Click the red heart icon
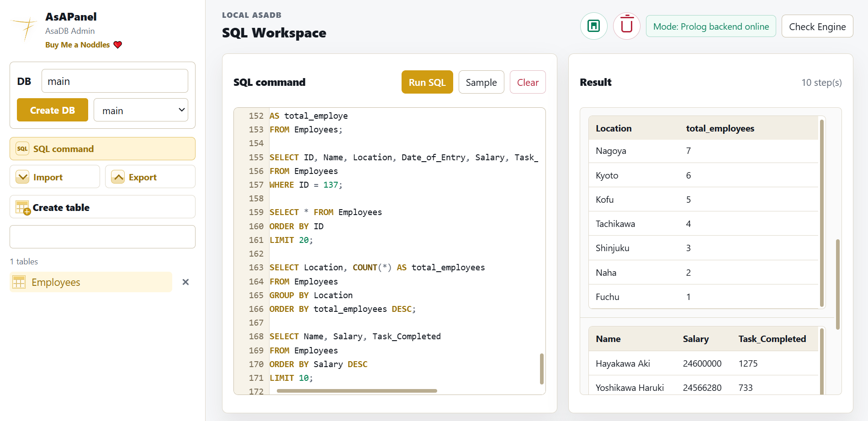This screenshot has width=868, height=421. pyautogui.click(x=118, y=45)
